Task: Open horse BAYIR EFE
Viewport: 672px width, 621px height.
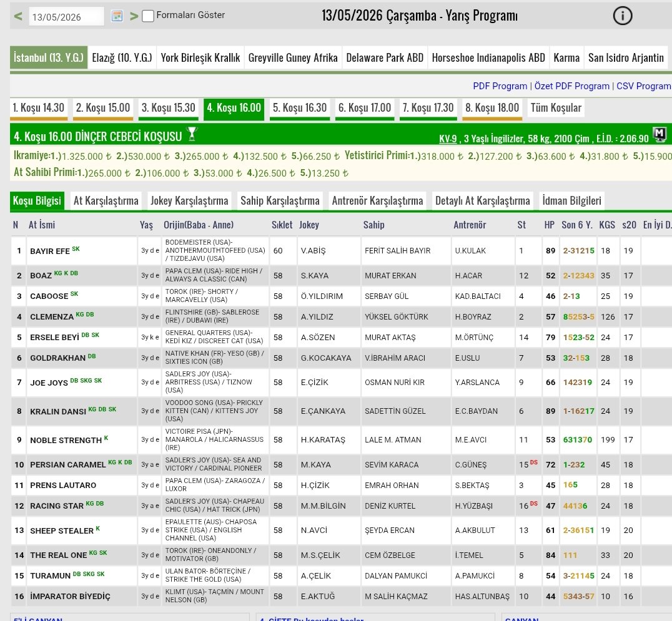Action: click(x=50, y=252)
